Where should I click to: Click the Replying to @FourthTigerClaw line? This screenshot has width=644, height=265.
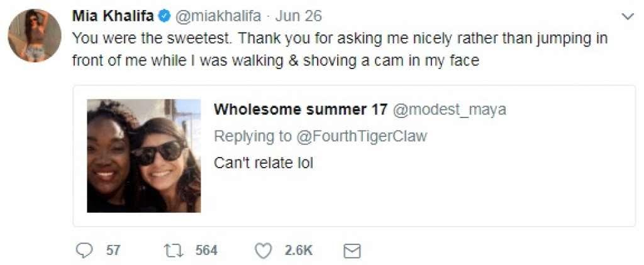pos(320,136)
